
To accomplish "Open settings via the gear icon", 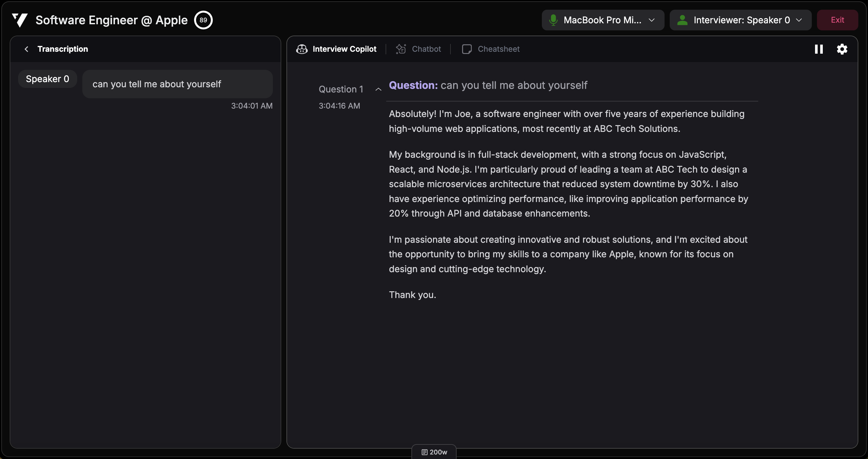I will pyautogui.click(x=842, y=49).
